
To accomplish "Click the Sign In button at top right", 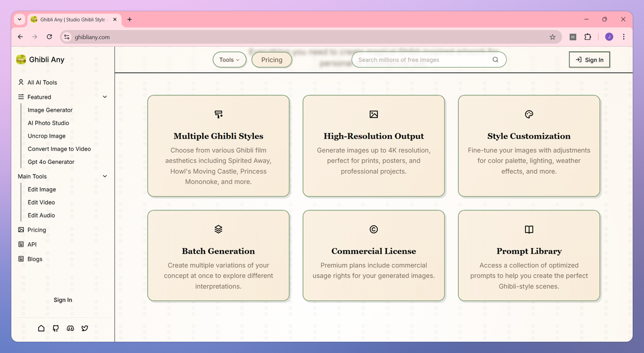I will click(589, 60).
